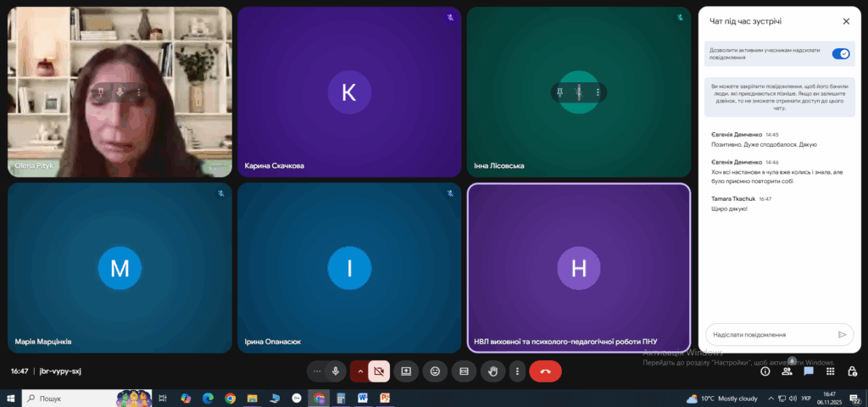This screenshot has height=407, width=868.
Task: Turn on captions with the CC button
Action: coord(464,371)
